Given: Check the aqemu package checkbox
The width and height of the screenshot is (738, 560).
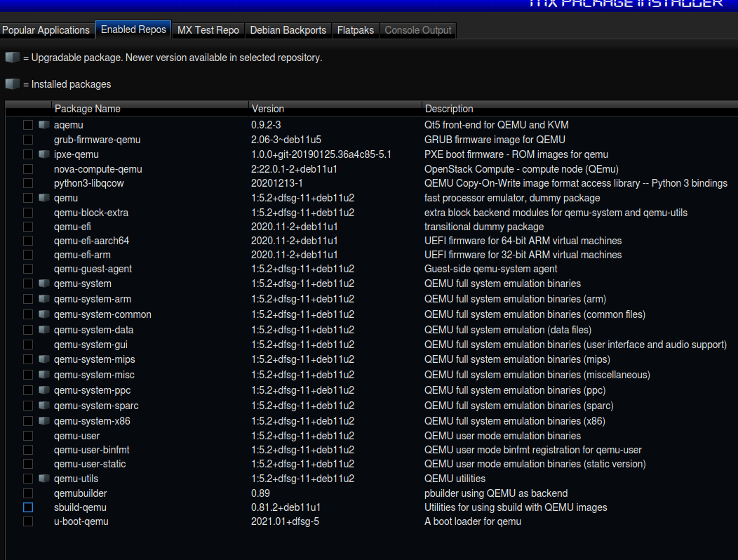Looking at the screenshot, I should pyautogui.click(x=28, y=125).
